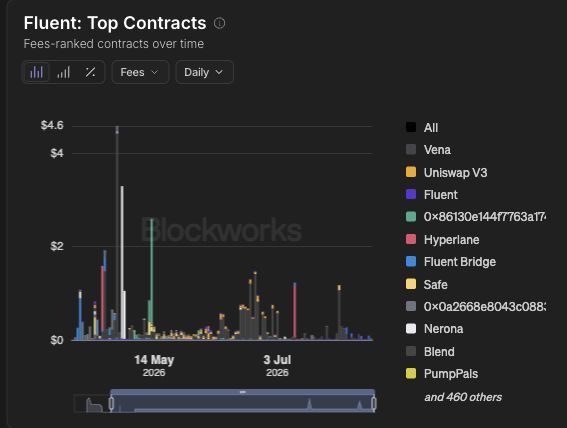Toggle the Safe legend entry
567x428 pixels.
coord(427,284)
